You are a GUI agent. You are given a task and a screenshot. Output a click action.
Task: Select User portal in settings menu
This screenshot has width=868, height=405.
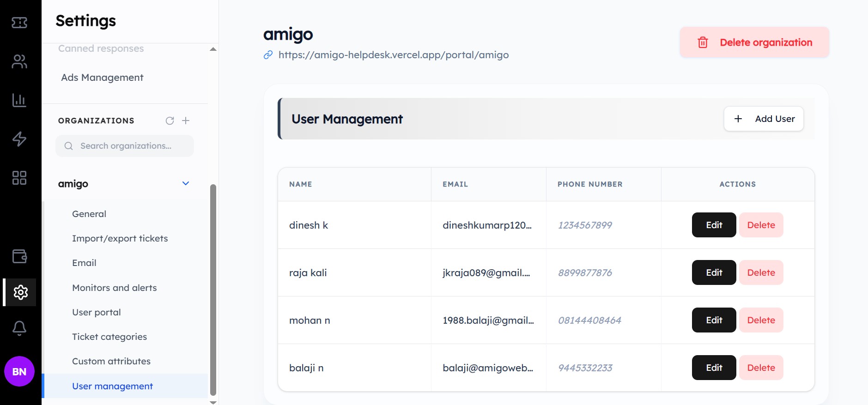(x=97, y=312)
